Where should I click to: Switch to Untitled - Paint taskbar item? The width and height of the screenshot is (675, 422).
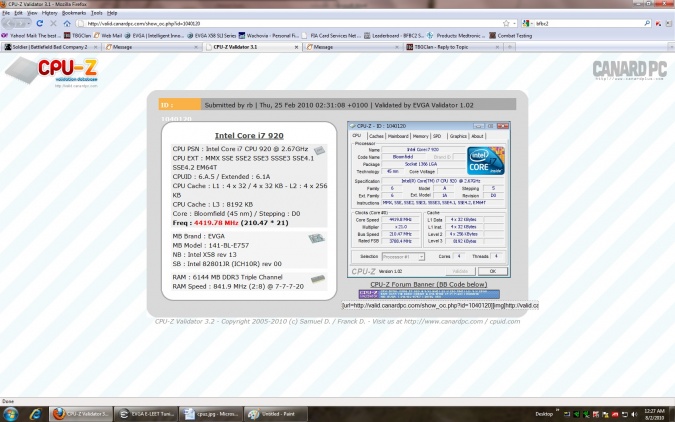pos(276,414)
